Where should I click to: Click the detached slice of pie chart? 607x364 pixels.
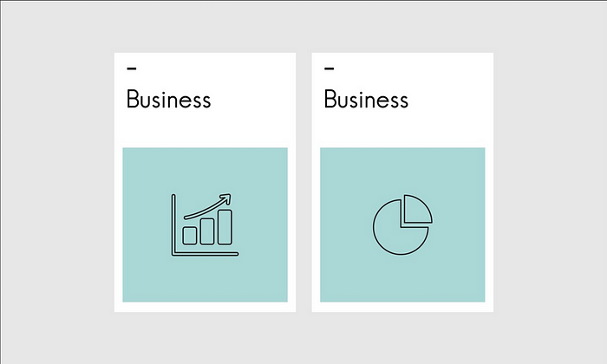point(416,211)
